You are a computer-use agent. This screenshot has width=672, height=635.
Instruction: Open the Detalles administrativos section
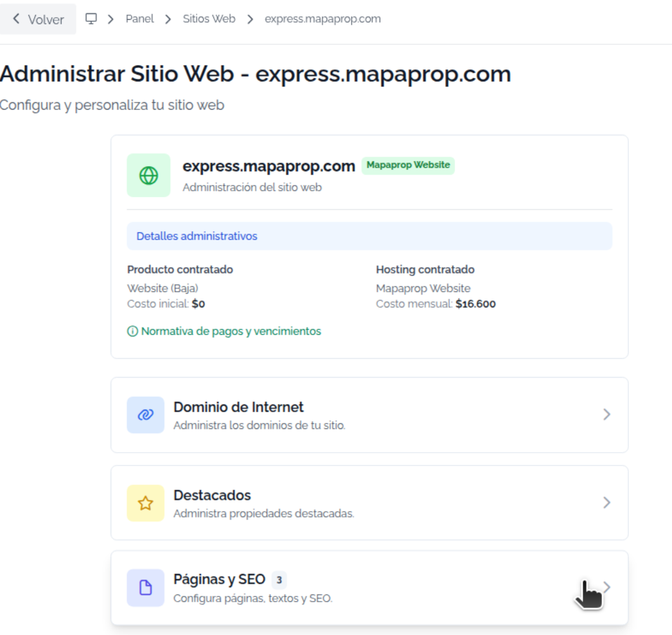pyautogui.click(x=369, y=236)
